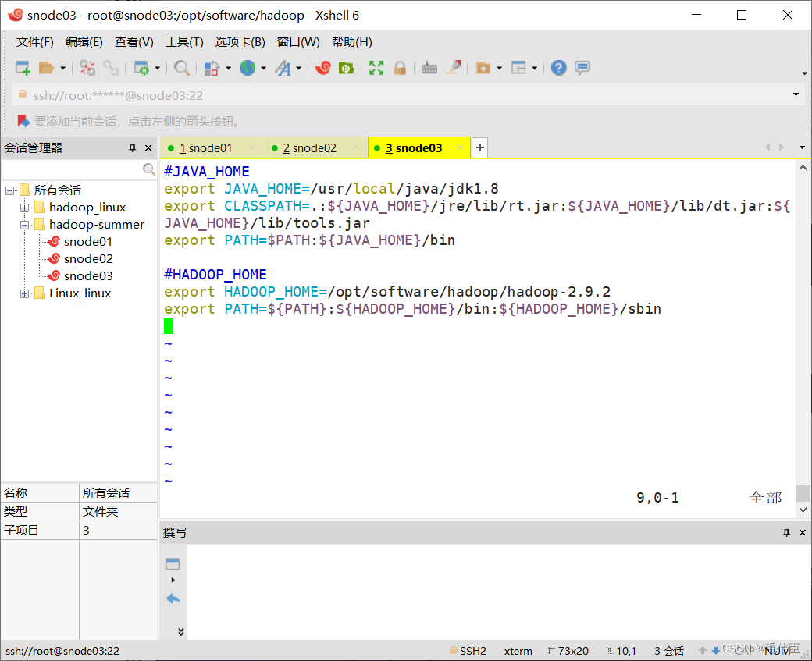The height and width of the screenshot is (661, 812).
Task: Open toolbar overflow options arrow
Action: click(804, 73)
